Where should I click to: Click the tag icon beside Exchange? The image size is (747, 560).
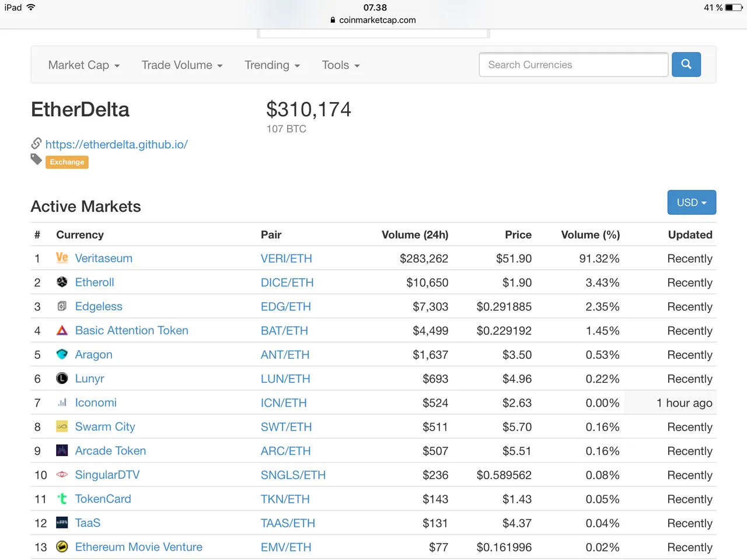point(36,159)
